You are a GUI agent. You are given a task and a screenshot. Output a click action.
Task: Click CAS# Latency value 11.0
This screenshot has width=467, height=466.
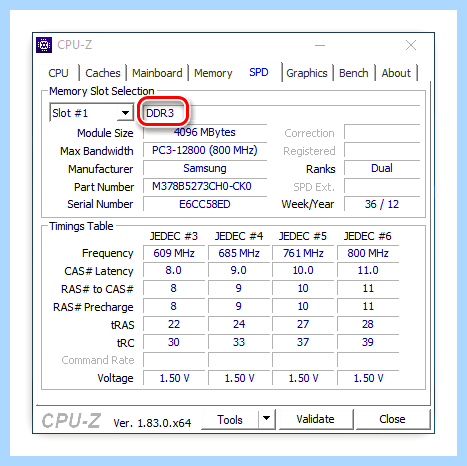point(368,270)
